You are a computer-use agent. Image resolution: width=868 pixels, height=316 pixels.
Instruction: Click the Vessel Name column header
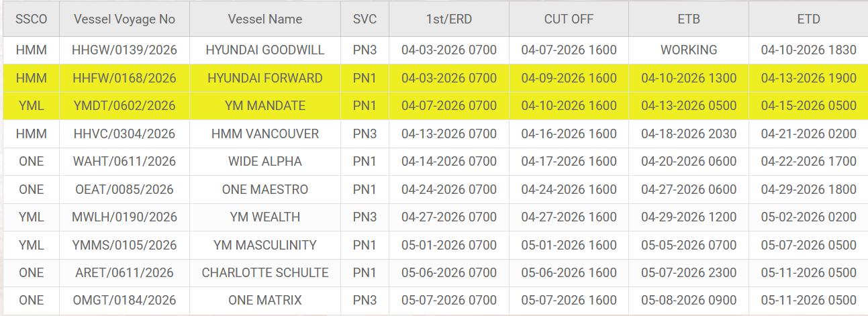click(265, 19)
